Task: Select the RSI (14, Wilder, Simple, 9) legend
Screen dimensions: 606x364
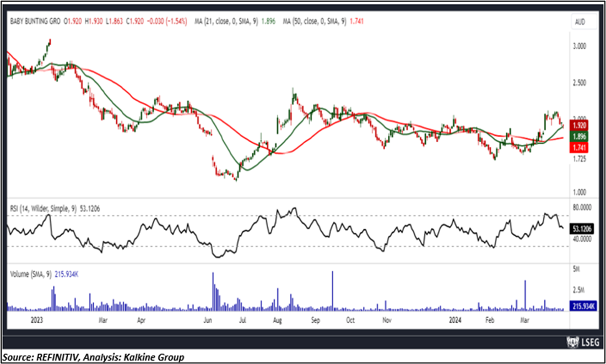Action: point(55,209)
